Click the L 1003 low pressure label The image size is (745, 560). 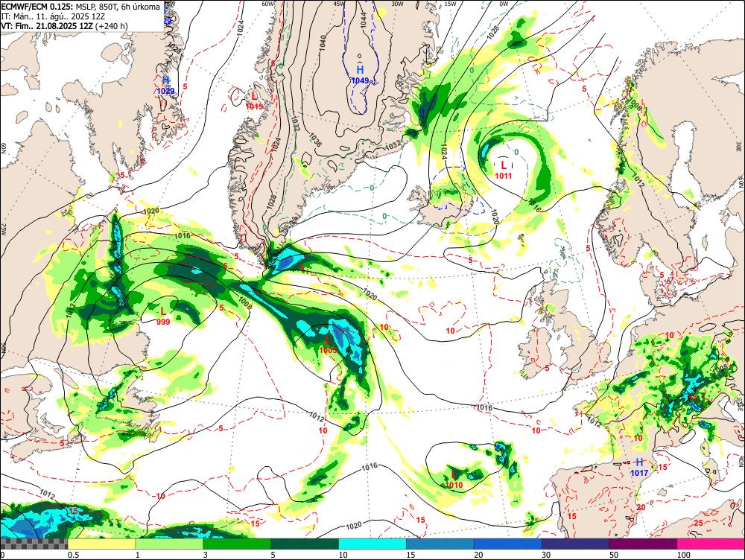(328, 344)
